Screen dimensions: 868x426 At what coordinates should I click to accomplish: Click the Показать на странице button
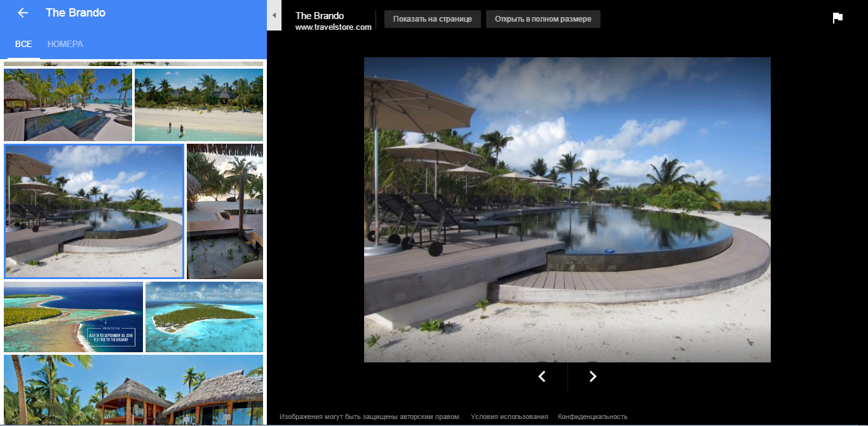tap(432, 19)
